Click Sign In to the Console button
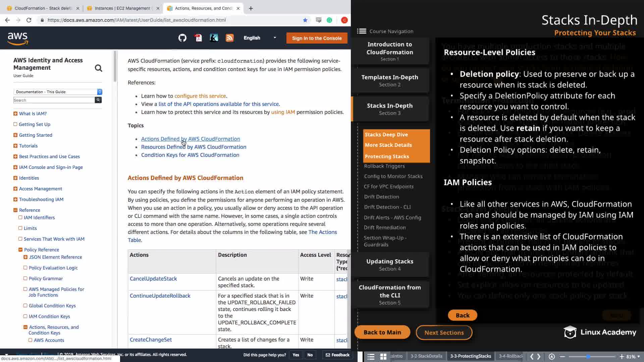This screenshot has height=362, width=644. pyautogui.click(x=317, y=38)
